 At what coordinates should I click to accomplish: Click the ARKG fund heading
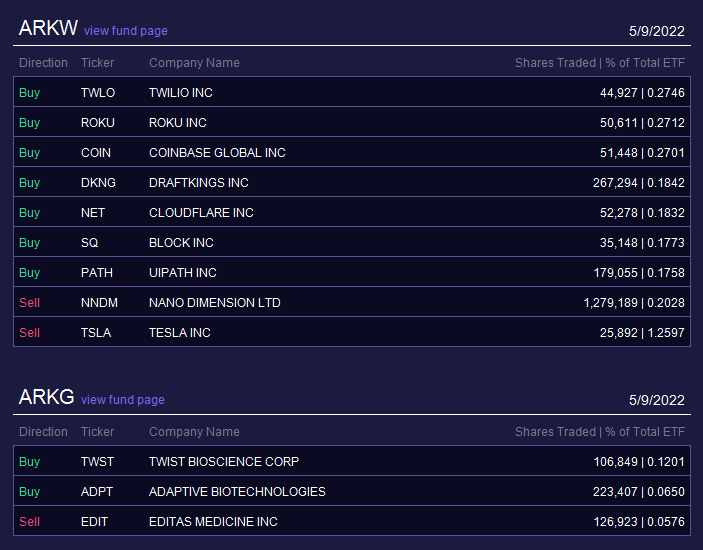point(46,397)
